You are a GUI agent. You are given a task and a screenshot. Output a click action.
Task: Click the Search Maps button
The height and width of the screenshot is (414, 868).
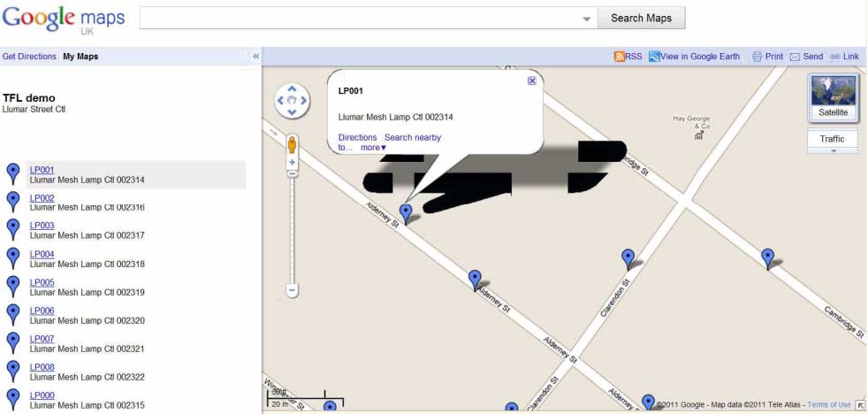tap(641, 18)
